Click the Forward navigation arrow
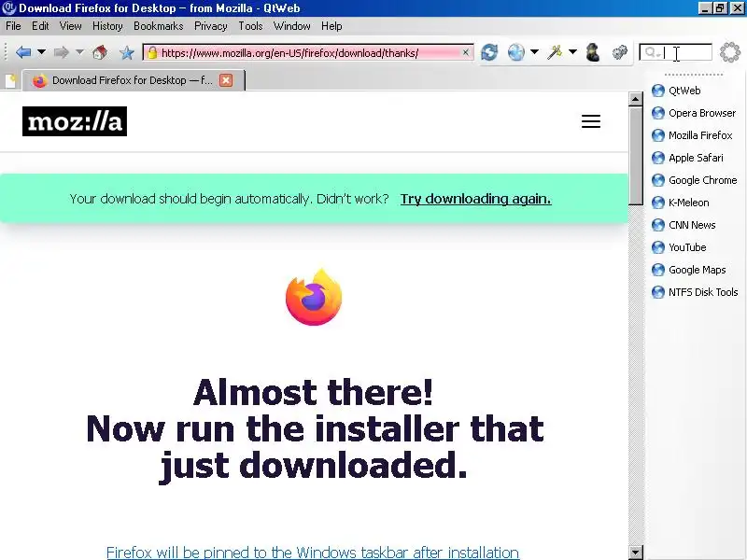The height and width of the screenshot is (560, 747). (x=61, y=52)
